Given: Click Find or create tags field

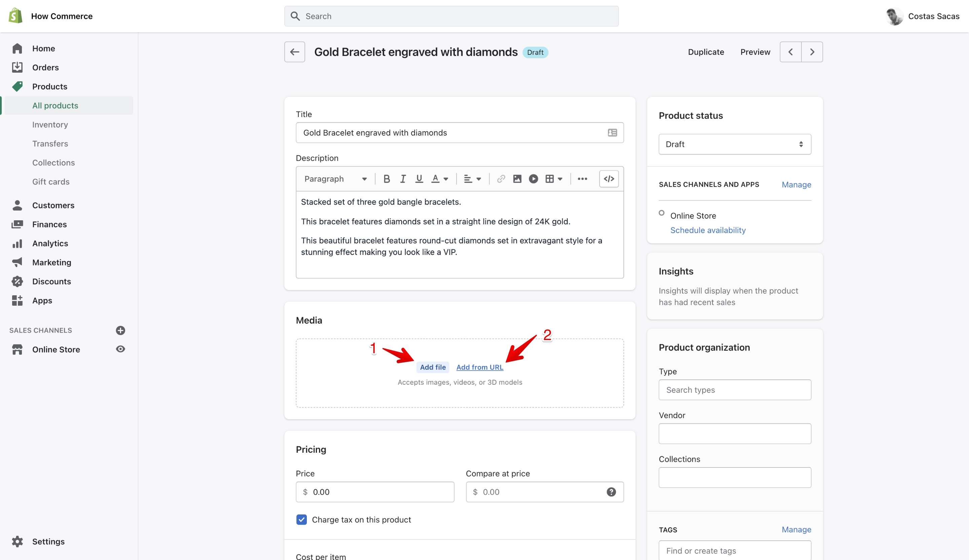Looking at the screenshot, I should tap(735, 550).
